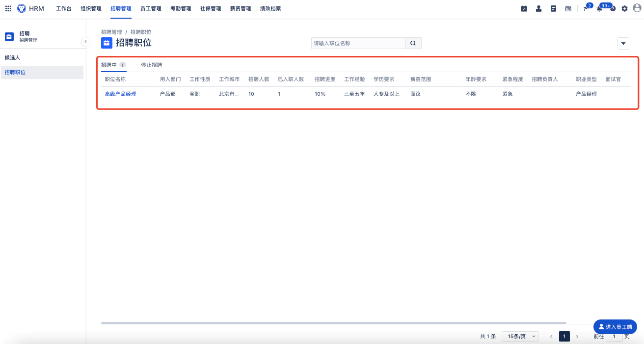The image size is (644, 344).
Task: Open the 工作台 menu
Action: 64,9
